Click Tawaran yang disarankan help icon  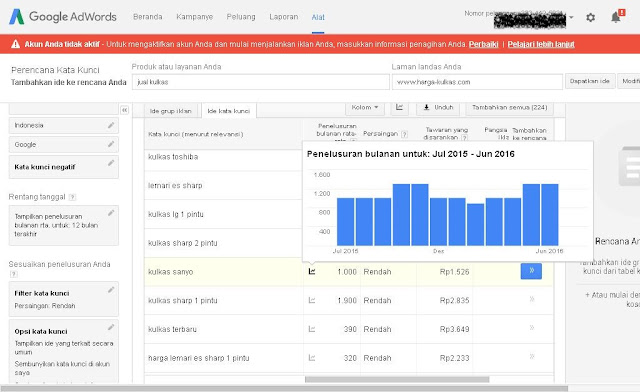pos(464,138)
